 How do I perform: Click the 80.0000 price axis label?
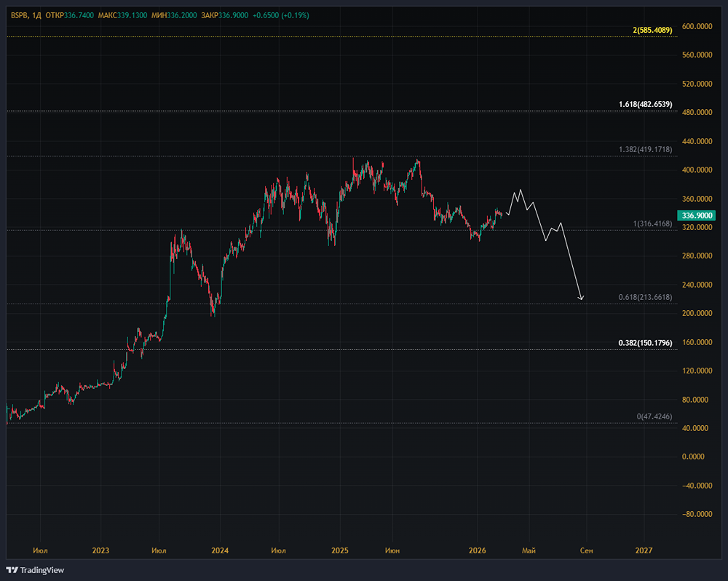[x=695, y=400]
